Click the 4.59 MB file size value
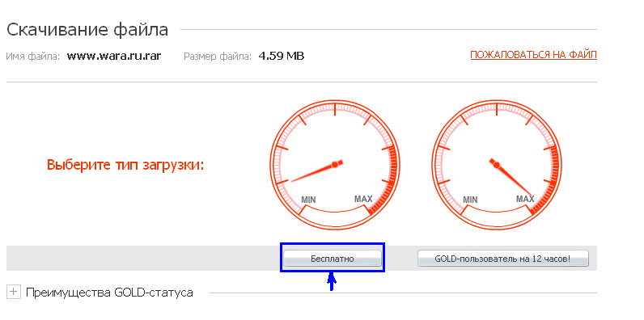The image size is (644, 320). click(x=282, y=56)
